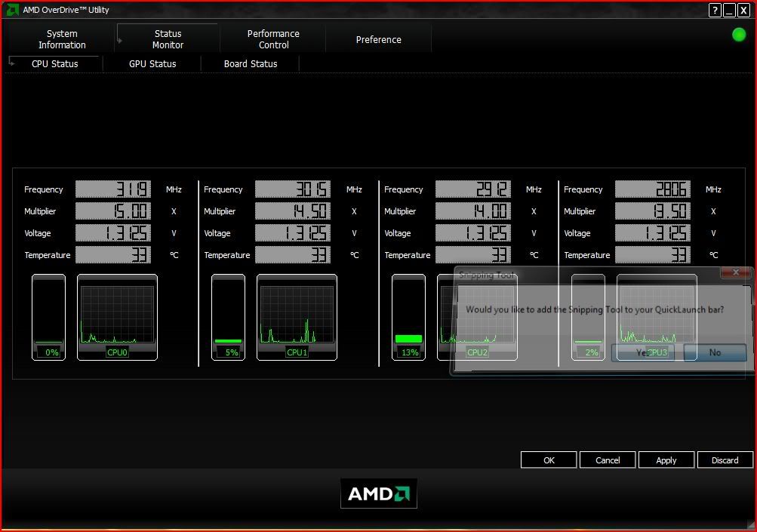Click the OK button
Image resolution: width=757 pixels, height=532 pixels.
pyautogui.click(x=549, y=460)
